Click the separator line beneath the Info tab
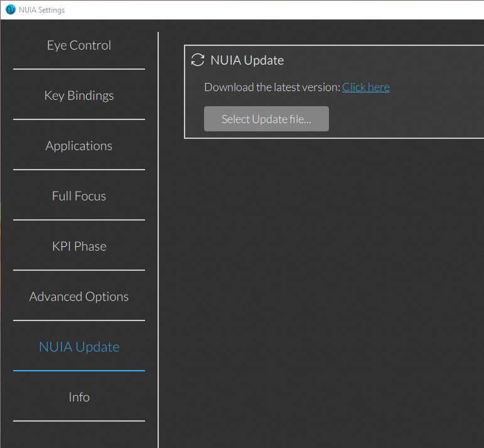 tap(79, 421)
